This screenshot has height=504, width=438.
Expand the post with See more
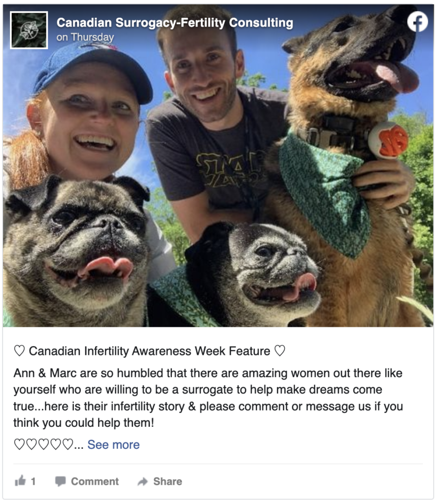[113, 444]
